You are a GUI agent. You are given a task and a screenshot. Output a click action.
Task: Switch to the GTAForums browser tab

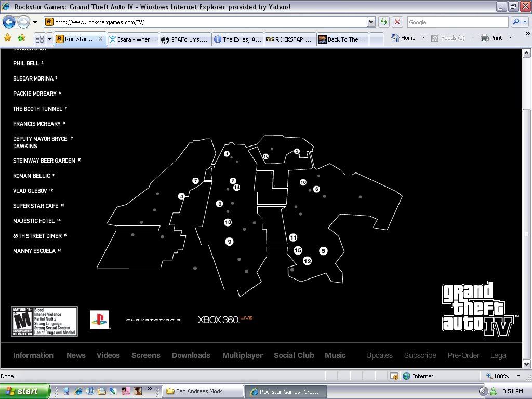point(185,39)
